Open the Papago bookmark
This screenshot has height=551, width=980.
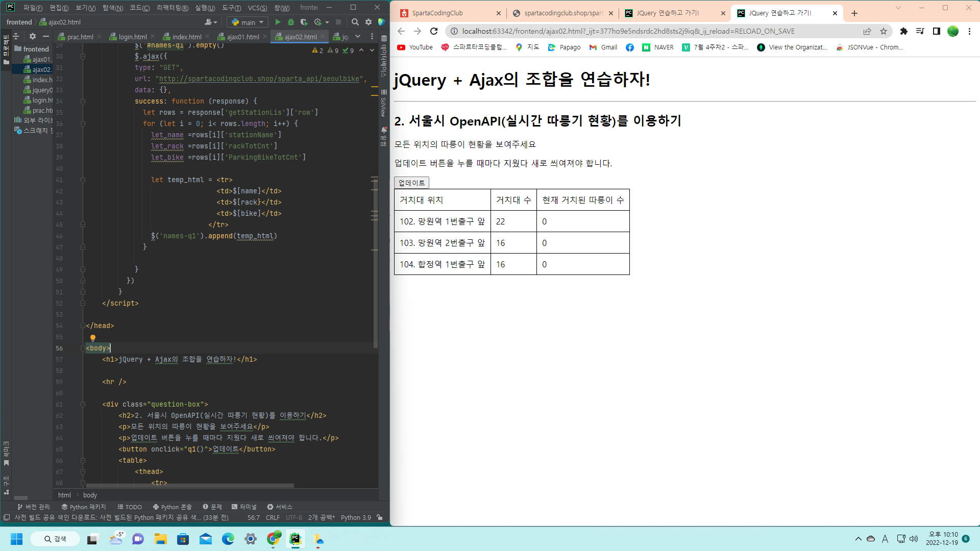coord(564,47)
